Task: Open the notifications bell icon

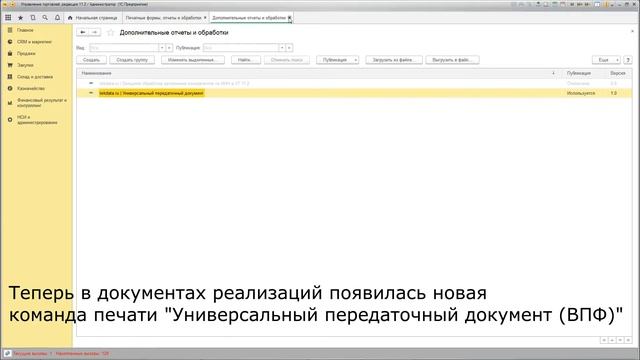Action: point(57,18)
